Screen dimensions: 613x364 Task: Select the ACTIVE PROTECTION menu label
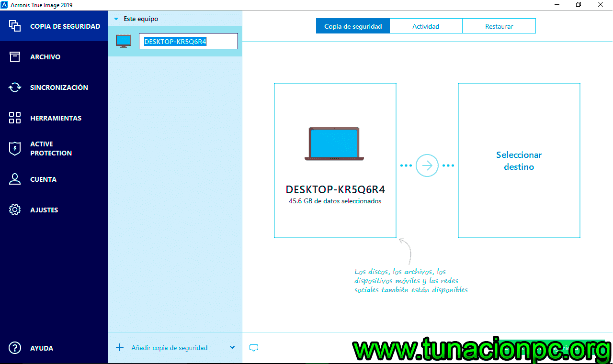pyautogui.click(x=51, y=149)
